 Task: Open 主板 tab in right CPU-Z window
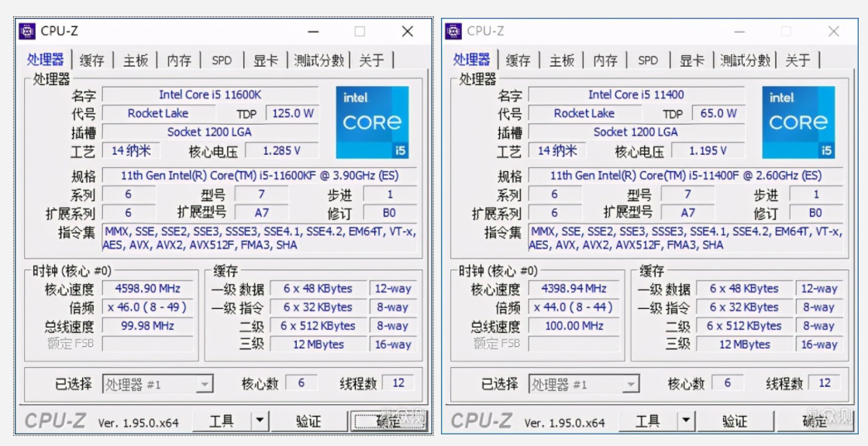(x=562, y=60)
